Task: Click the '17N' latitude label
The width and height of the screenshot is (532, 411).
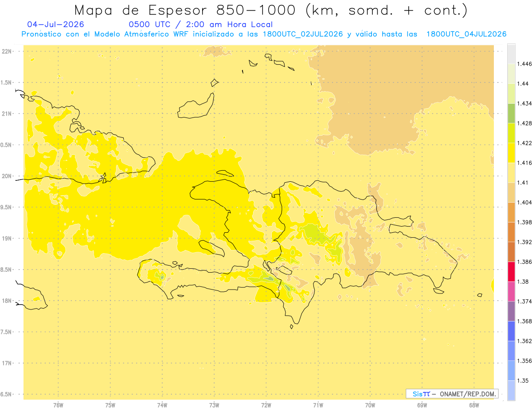Action: [6, 364]
